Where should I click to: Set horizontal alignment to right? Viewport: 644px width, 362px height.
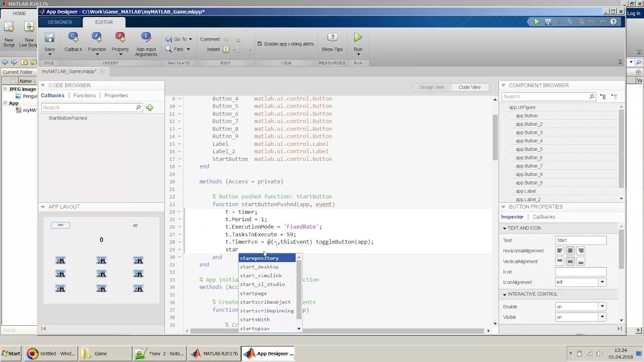[581, 250]
